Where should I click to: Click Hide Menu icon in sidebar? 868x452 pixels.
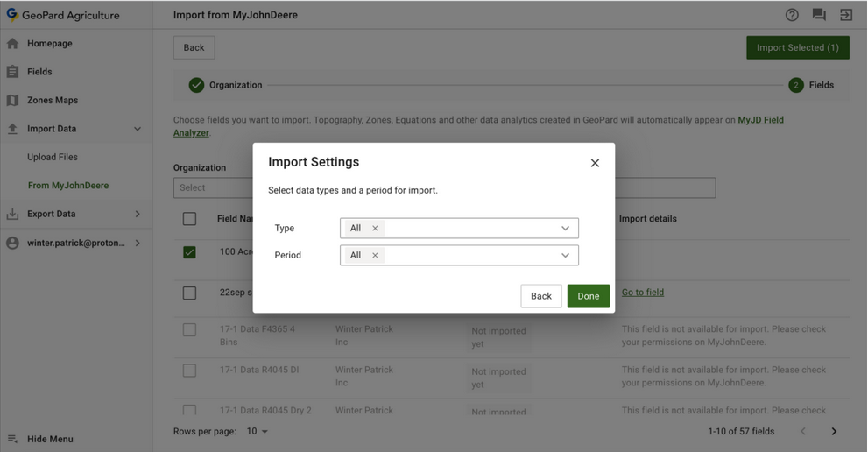click(12, 439)
